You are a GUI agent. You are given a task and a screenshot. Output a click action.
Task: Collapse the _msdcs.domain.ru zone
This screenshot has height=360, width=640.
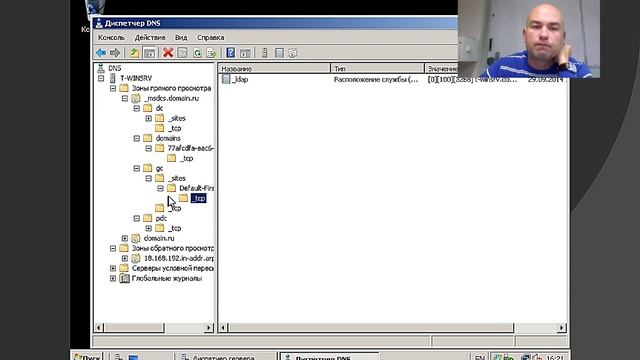coord(125,98)
